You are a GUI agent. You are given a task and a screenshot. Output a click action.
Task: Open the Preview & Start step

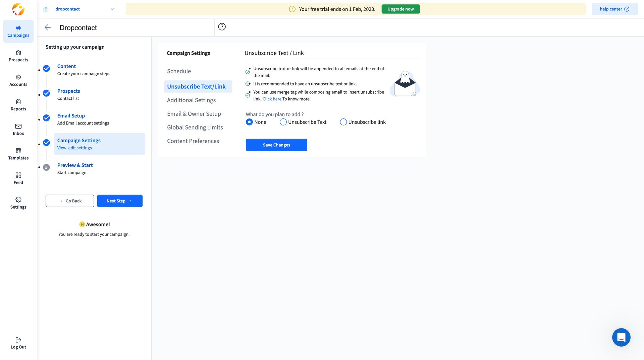tap(100, 169)
